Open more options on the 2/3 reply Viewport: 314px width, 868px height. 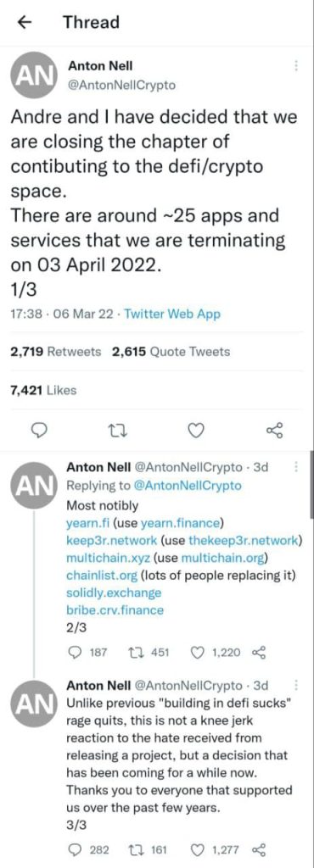[297, 468]
